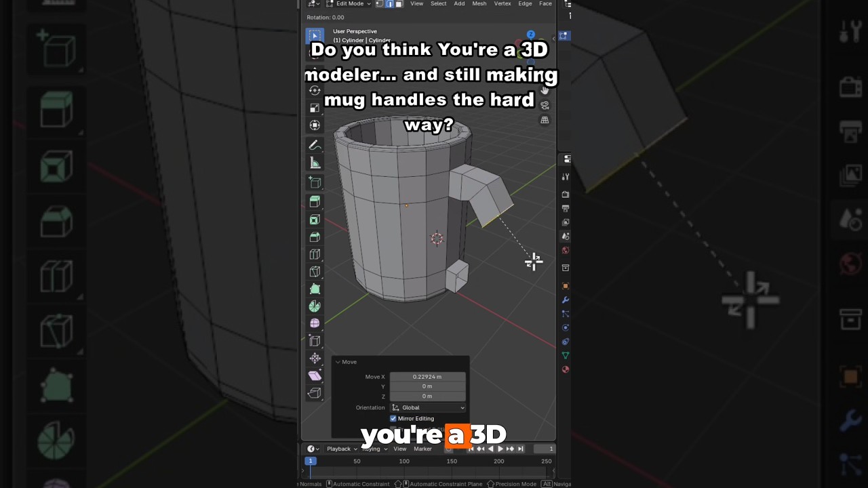Open the Object Constraints tab
This screenshot has width=868, height=488.
click(566, 342)
